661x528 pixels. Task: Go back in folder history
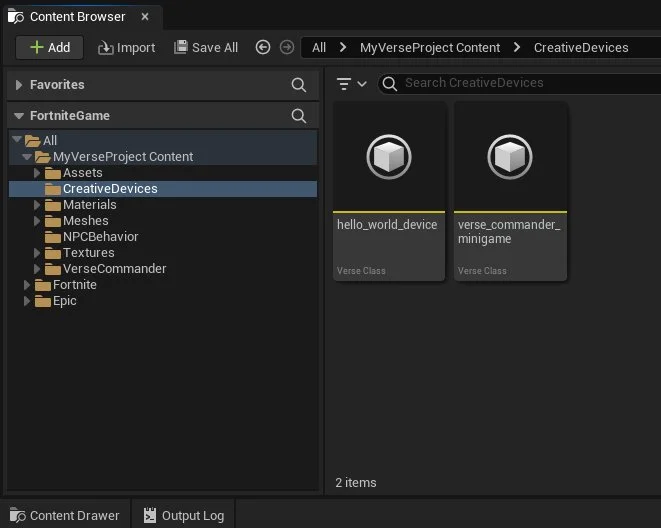click(263, 47)
